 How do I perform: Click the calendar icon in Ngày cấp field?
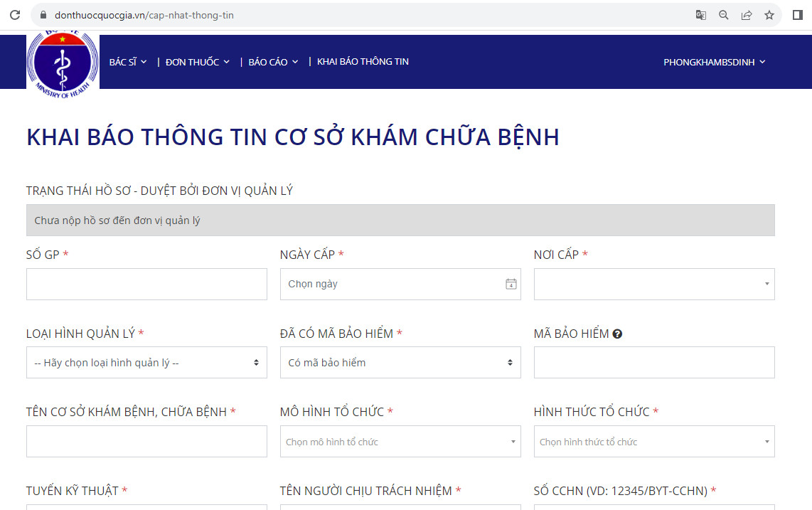(x=511, y=284)
